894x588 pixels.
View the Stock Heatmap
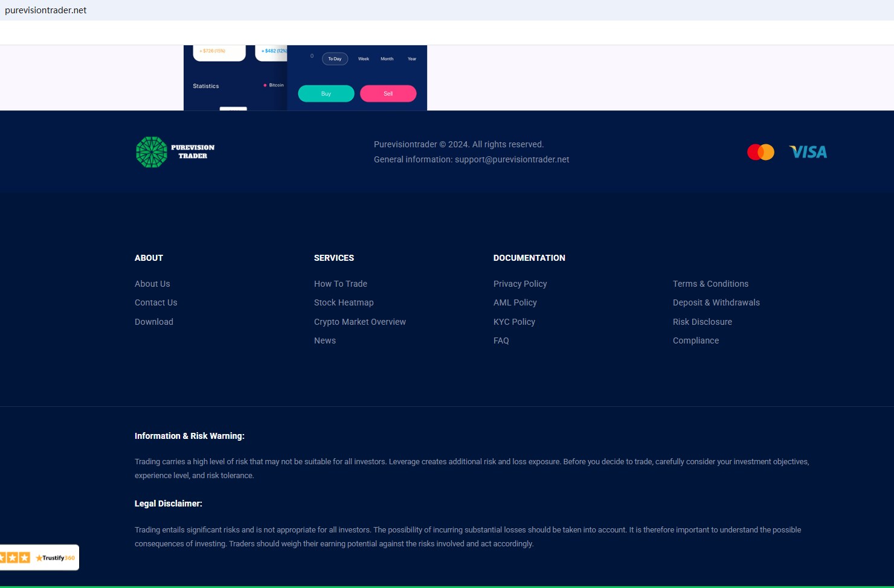(x=344, y=302)
